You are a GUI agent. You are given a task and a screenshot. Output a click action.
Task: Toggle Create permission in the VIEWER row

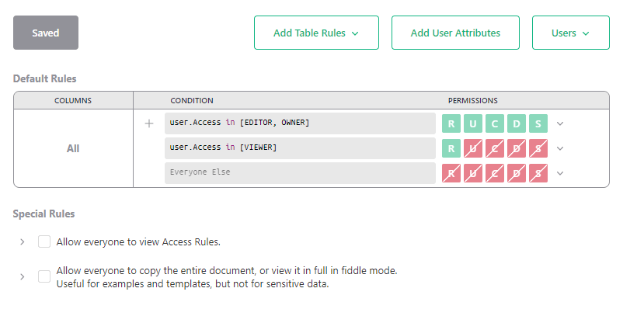click(x=495, y=148)
